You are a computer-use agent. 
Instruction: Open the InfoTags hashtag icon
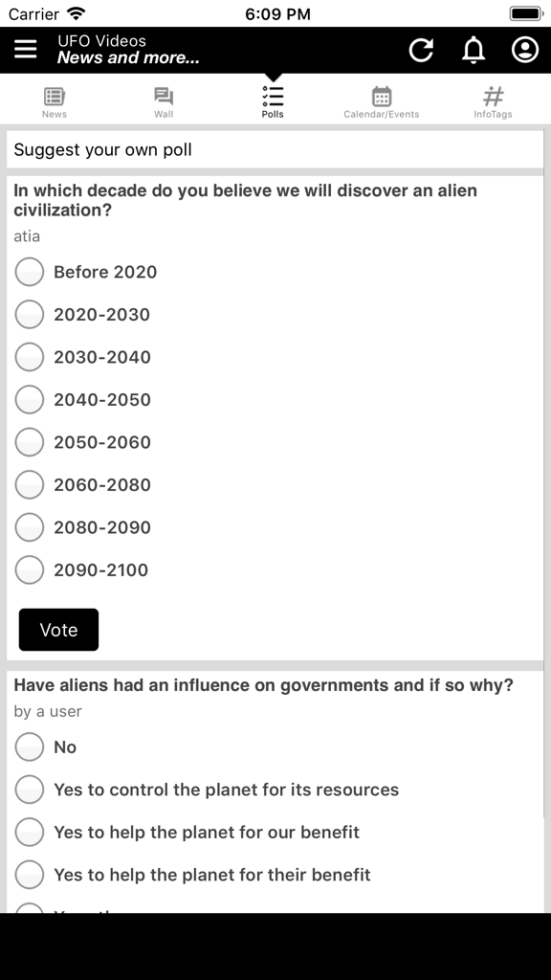[x=493, y=99]
